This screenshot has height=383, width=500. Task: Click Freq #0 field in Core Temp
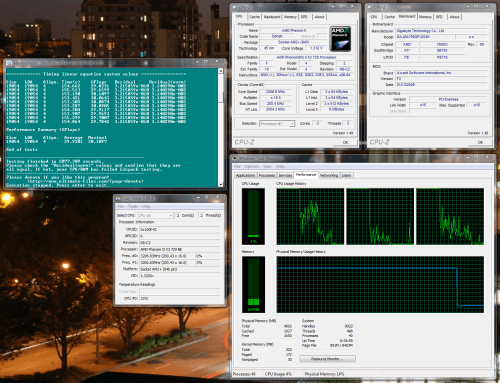167,256
